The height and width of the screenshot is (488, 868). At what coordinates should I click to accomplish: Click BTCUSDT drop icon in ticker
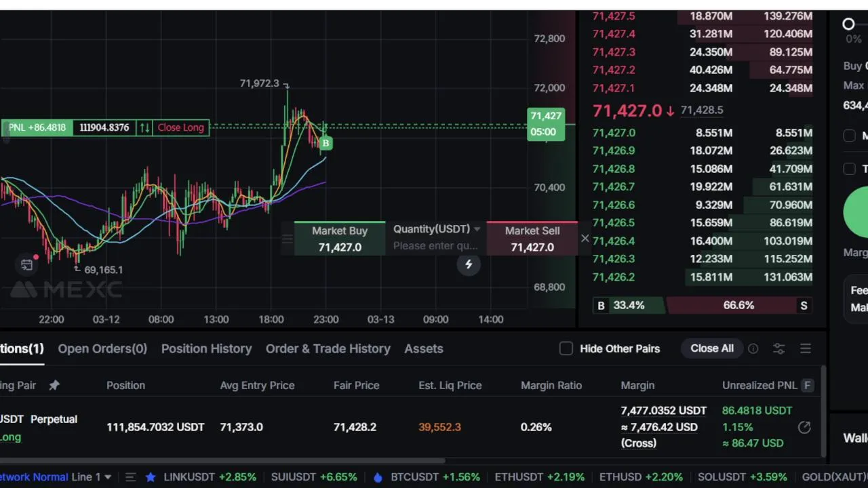tap(378, 477)
